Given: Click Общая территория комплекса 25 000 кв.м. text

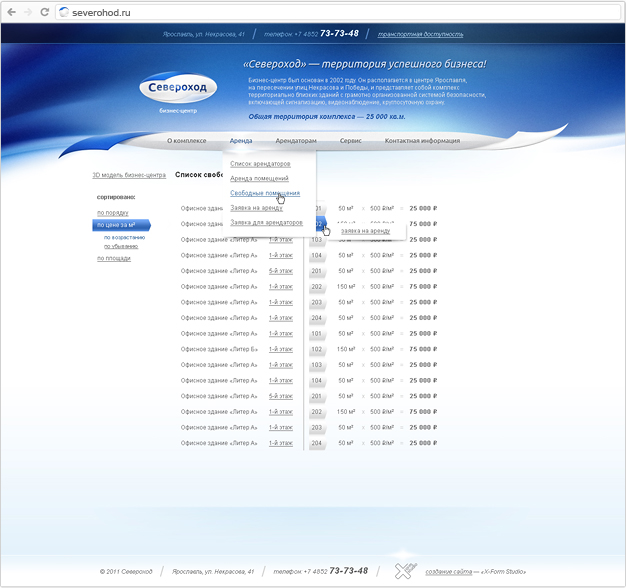Looking at the screenshot, I should pyautogui.click(x=327, y=117).
